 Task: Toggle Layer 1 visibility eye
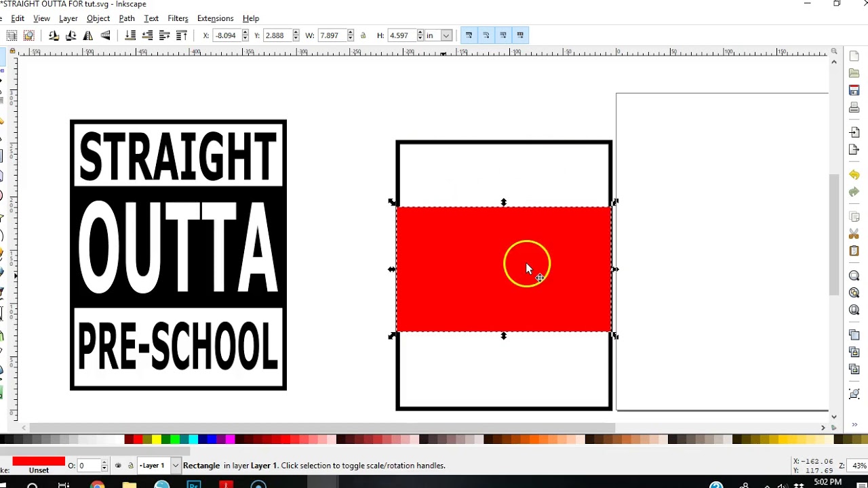coord(119,466)
